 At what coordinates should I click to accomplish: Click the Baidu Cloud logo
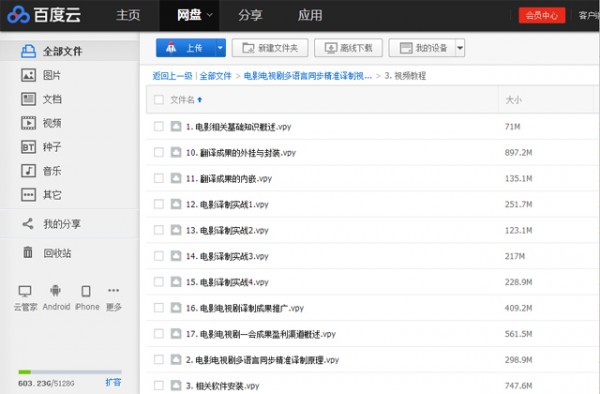(x=44, y=15)
